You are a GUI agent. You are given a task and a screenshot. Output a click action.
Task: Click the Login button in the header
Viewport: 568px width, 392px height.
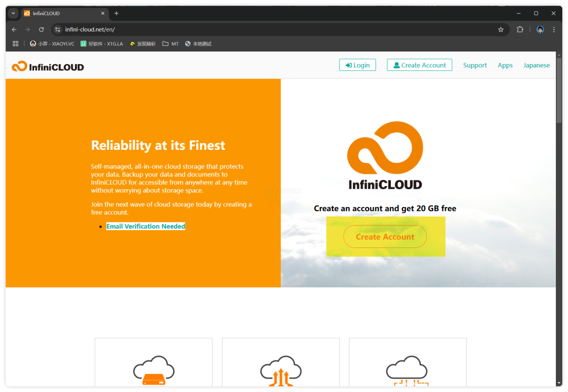(358, 65)
